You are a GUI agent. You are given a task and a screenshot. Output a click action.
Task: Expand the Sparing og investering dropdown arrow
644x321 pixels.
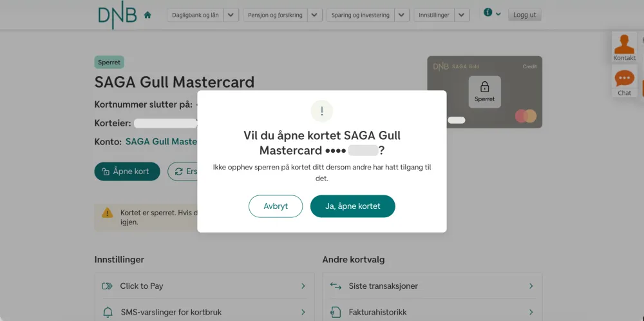402,15
